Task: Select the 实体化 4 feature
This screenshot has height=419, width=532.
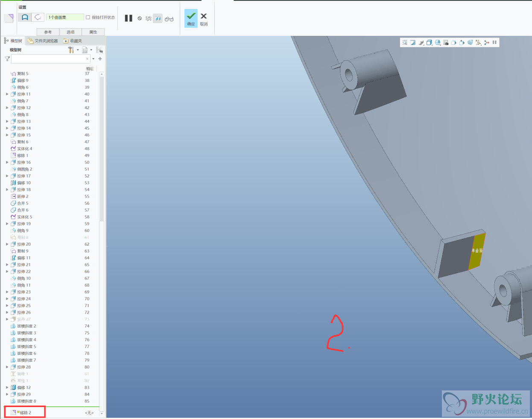Action: (21, 149)
